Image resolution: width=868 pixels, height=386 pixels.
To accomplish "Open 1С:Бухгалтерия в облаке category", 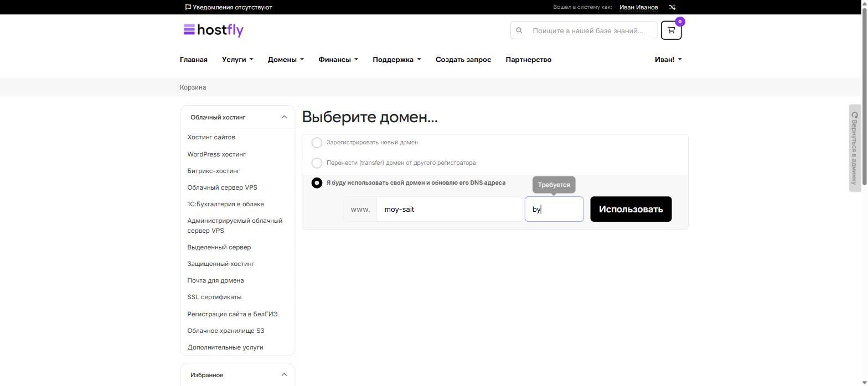I will click(x=226, y=204).
